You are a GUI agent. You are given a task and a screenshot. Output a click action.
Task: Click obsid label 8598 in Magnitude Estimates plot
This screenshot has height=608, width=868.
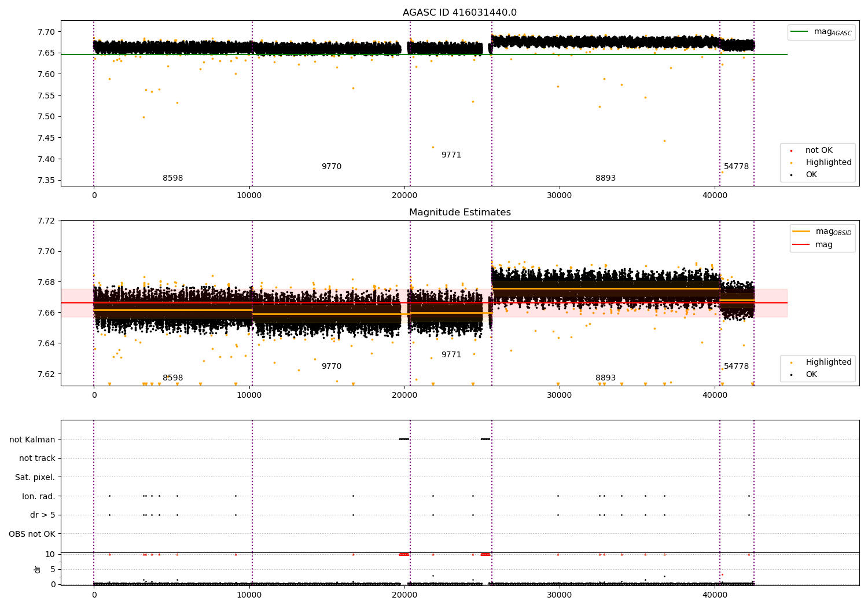(x=172, y=378)
